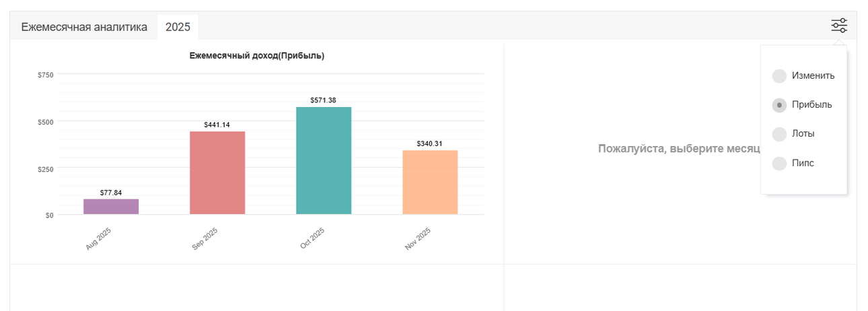Click the Nov 2025 axis label
Screen dimensions: 868x311
[x=418, y=240]
